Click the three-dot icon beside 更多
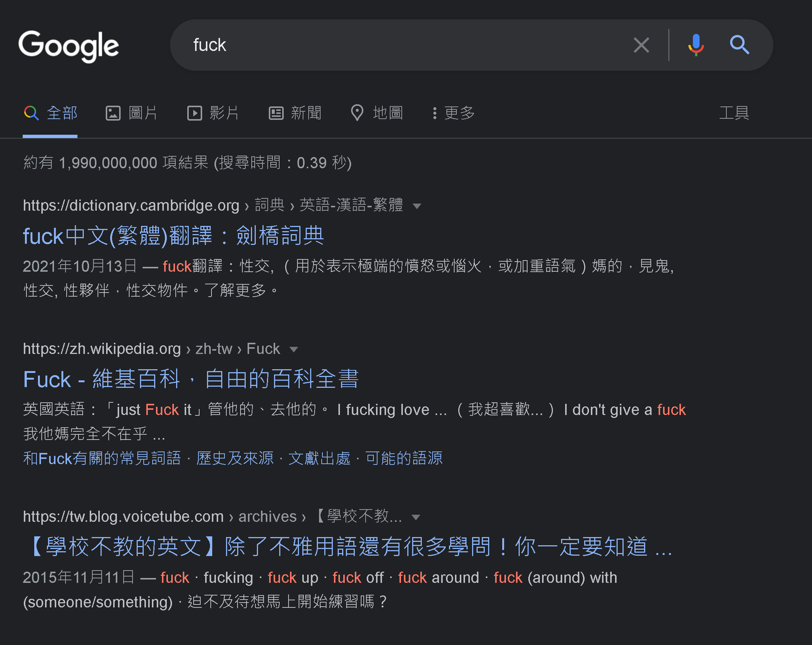This screenshot has width=812, height=645. 434,113
